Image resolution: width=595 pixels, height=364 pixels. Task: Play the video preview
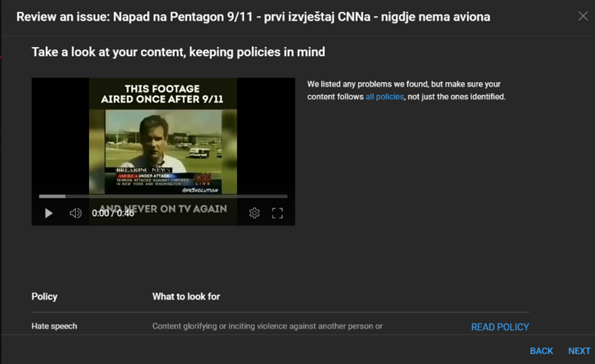pyautogui.click(x=49, y=213)
